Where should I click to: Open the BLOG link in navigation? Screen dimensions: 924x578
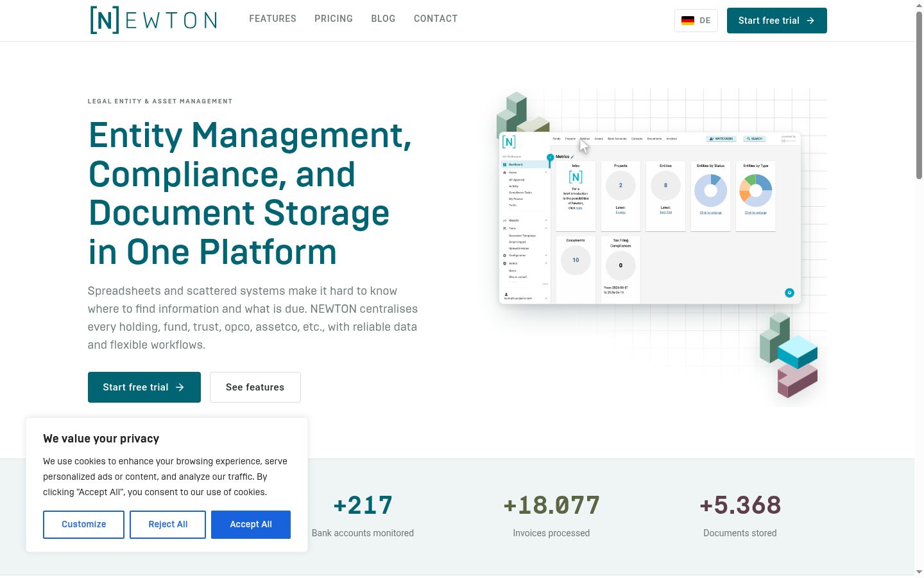pyautogui.click(x=383, y=19)
